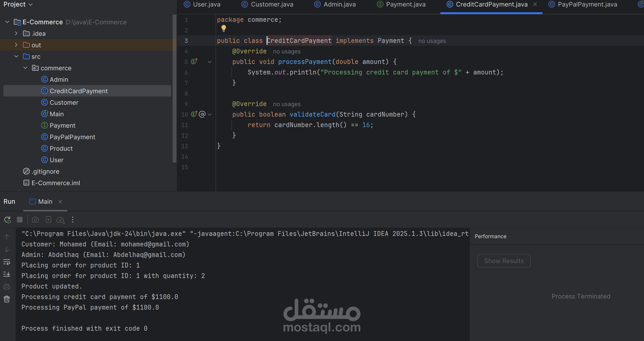Close the Main run tab
The image size is (644, 341).
point(60,202)
